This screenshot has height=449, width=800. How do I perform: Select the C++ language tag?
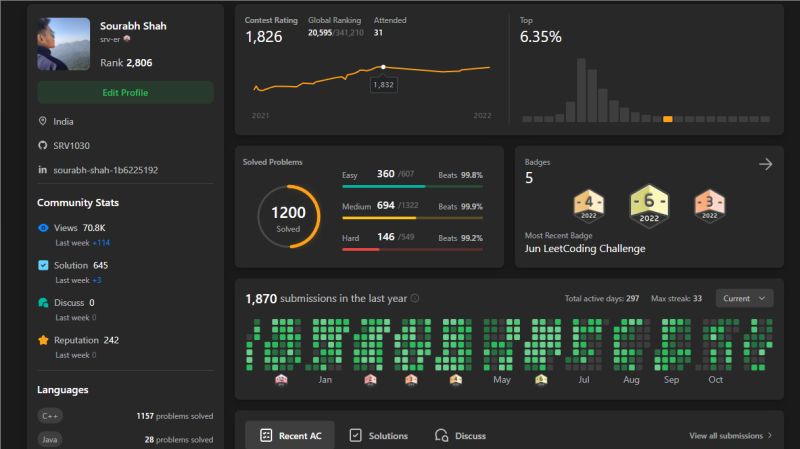50,416
